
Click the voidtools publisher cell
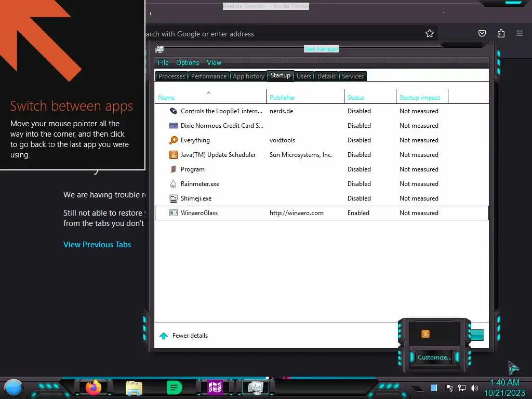(x=282, y=140)
